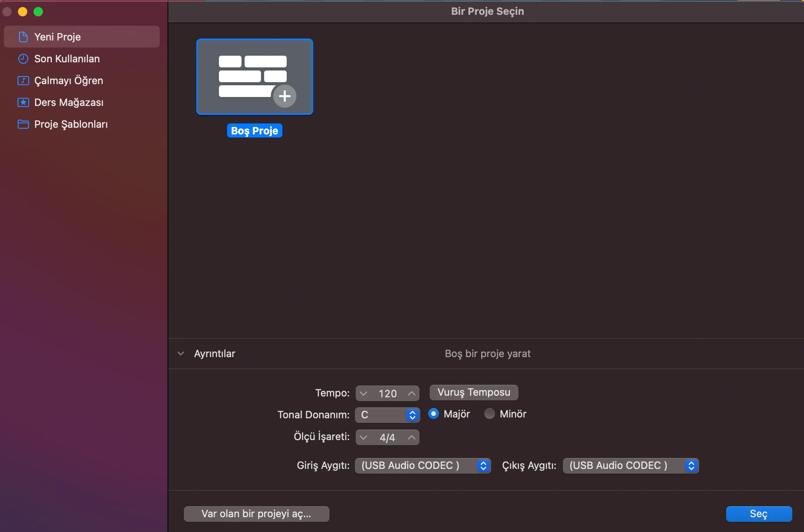Click the Proje Şablonları folder icon
Viewport: 804px width, 532px height.
23,124
